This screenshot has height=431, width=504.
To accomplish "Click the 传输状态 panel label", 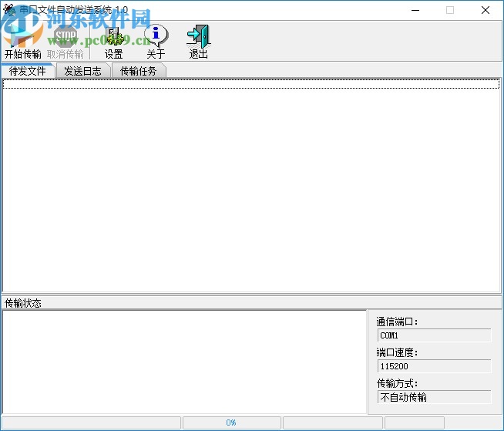I will click(23, 303).
